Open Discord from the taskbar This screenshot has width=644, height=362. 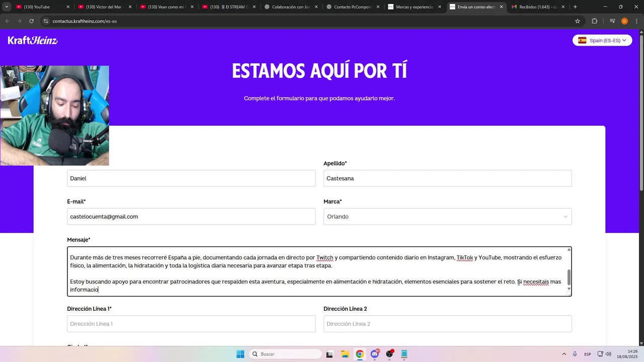click(375, 354)
